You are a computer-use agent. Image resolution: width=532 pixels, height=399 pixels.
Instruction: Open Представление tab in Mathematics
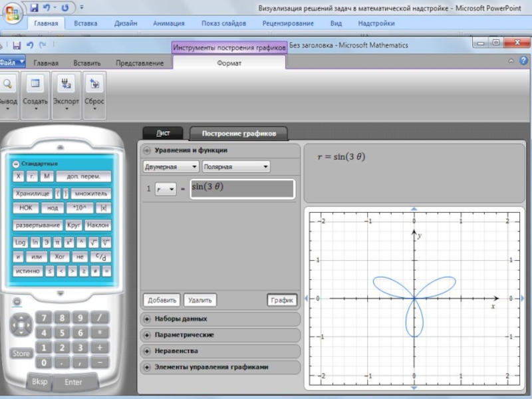pyautogui.click(x=140, y=63)
